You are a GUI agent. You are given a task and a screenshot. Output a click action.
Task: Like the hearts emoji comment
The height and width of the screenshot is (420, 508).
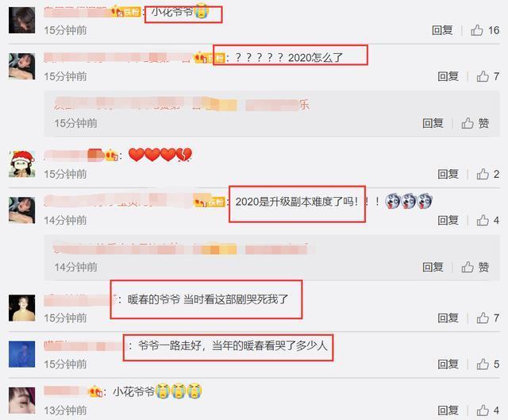coord(487,175)
